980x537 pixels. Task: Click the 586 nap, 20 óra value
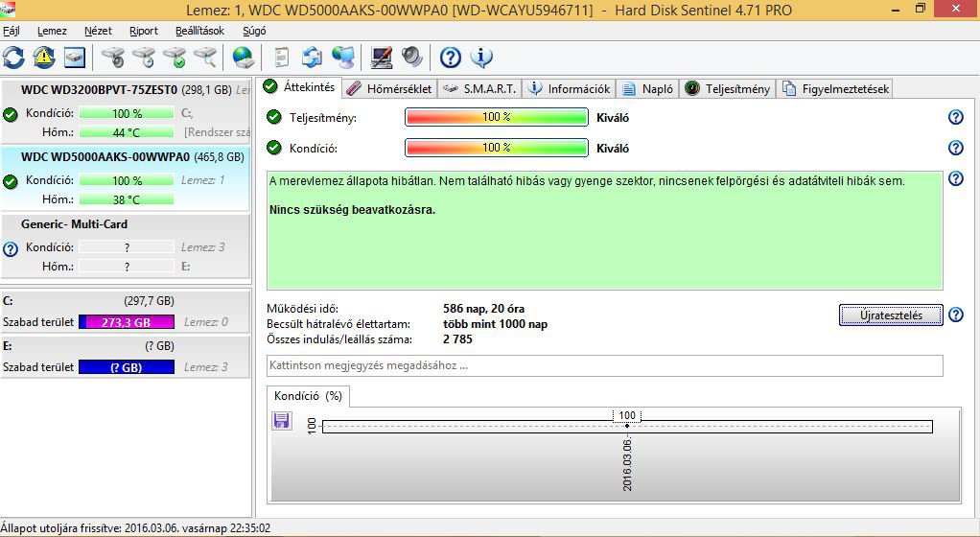pos(483,308)
